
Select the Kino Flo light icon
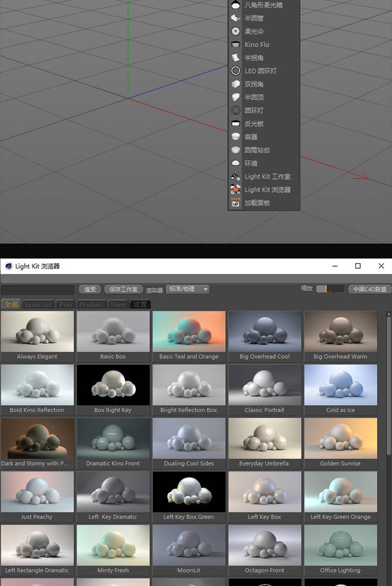coord(235,44)
